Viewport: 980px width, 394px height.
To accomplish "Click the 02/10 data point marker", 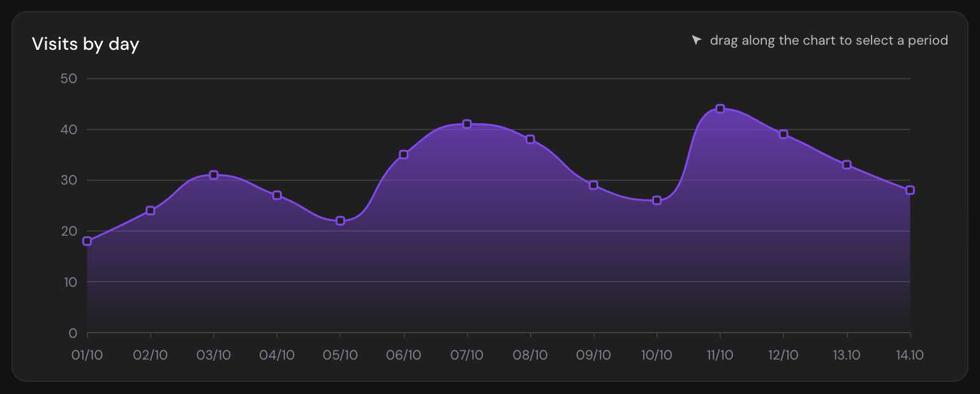I will [151, 211].
